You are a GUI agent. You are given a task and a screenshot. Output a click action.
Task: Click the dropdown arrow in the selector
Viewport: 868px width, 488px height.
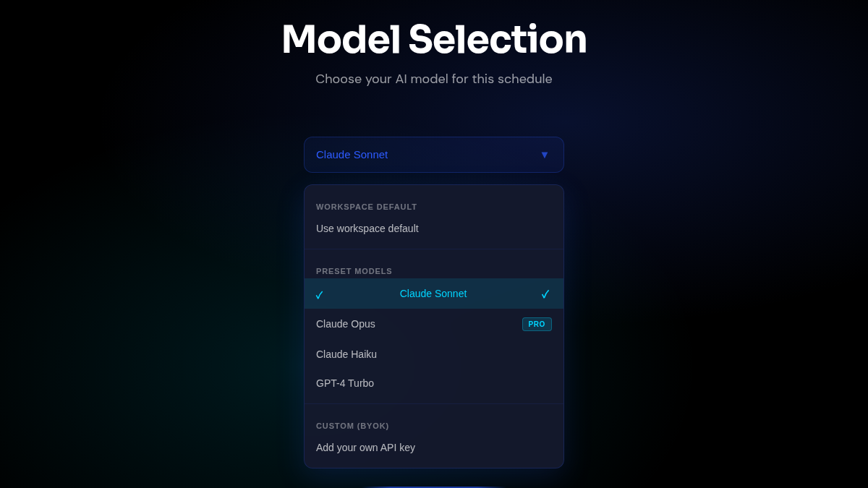coord(545,155)
